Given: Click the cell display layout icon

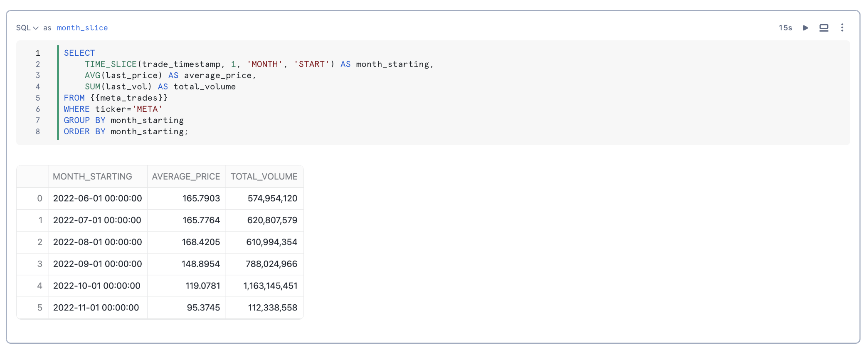Looking at the screenshot, I should pos(824,28).
